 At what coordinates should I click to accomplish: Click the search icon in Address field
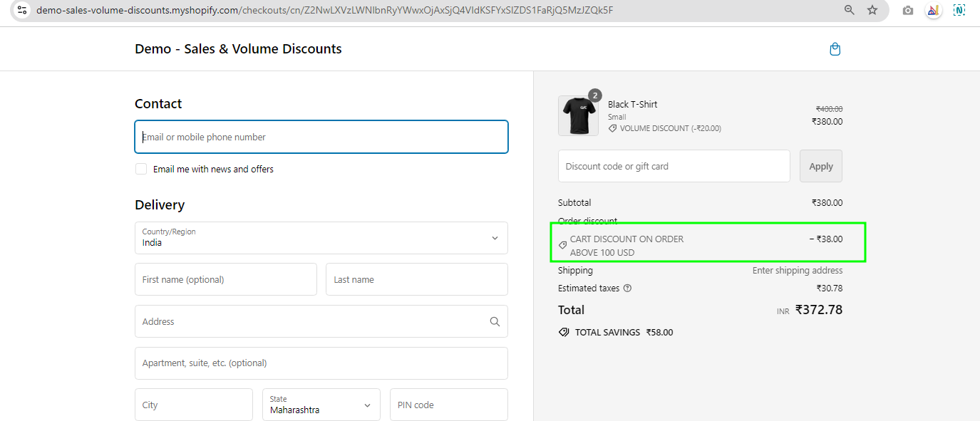point(495,322)
